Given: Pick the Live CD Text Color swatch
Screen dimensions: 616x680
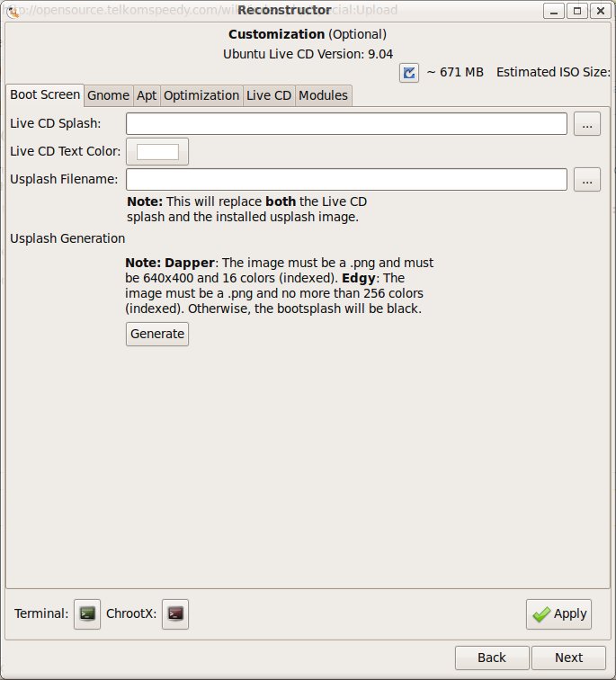Looking at the screenshot, I should tap(157, 152).
